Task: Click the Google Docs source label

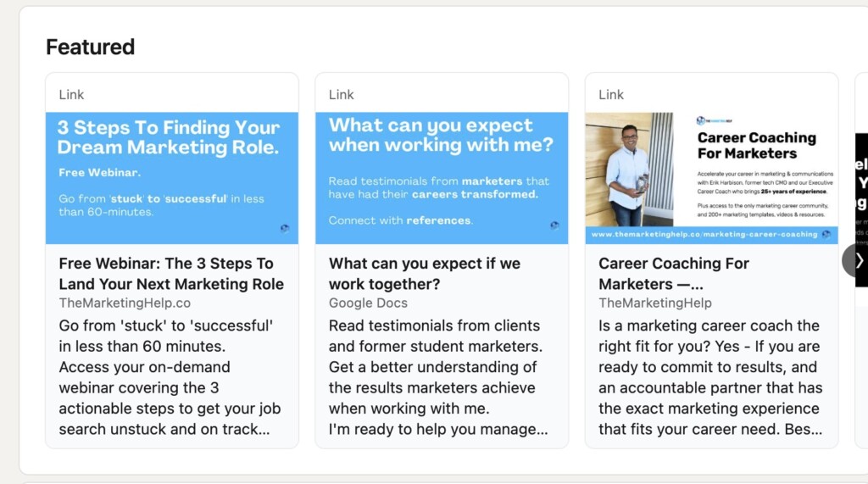Action: tap(368, 303)
